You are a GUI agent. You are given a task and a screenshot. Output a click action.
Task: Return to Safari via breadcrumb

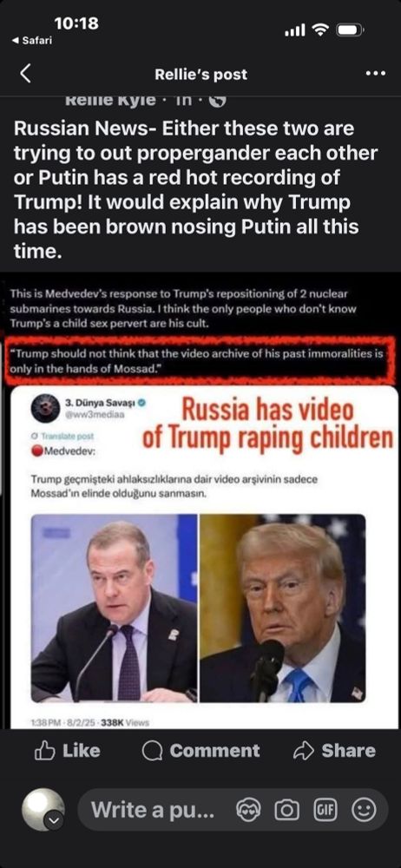click(33, 41)
